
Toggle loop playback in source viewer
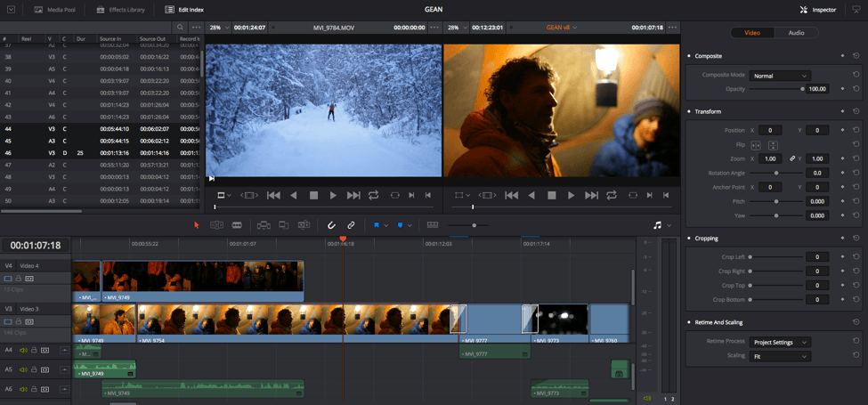(374, 195)
